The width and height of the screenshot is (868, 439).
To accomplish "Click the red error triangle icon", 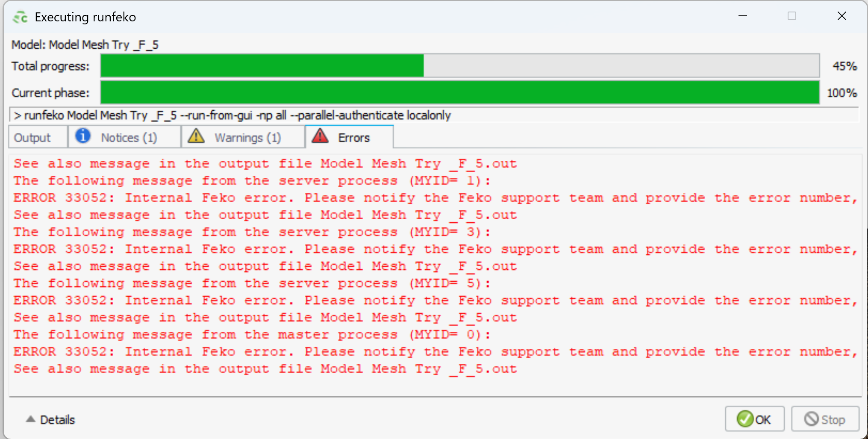I will [x=320, y=136].
